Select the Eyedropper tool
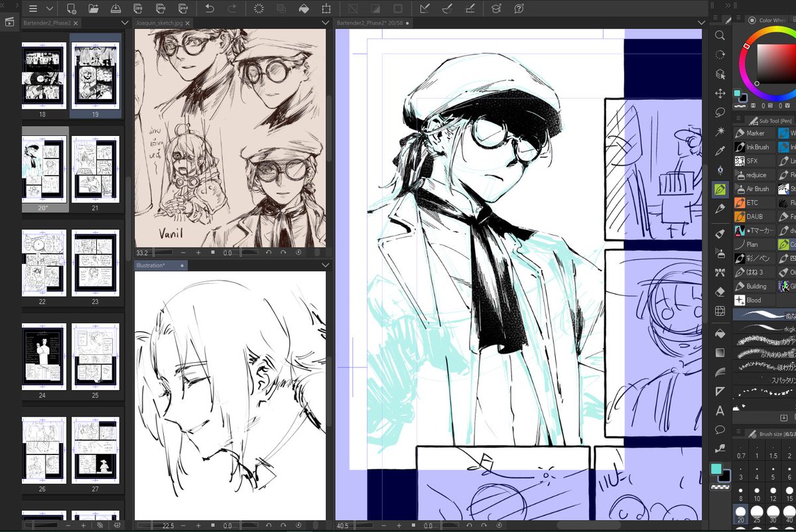This screenshot has height=532, width=796. [720, 151]
